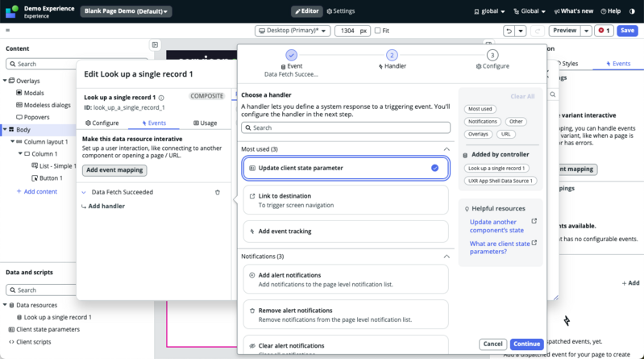The image size is (644, 359).
Task: Open the Desktop (Primary) viewport dropdown
Action: (293, 31)
